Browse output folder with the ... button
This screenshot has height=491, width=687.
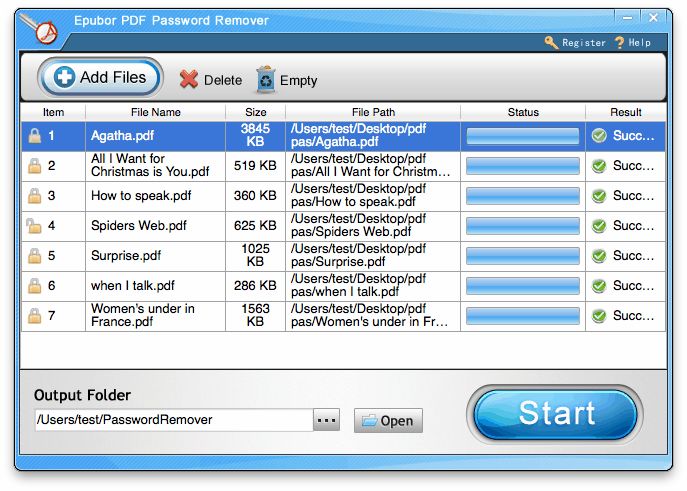(327, 420)
